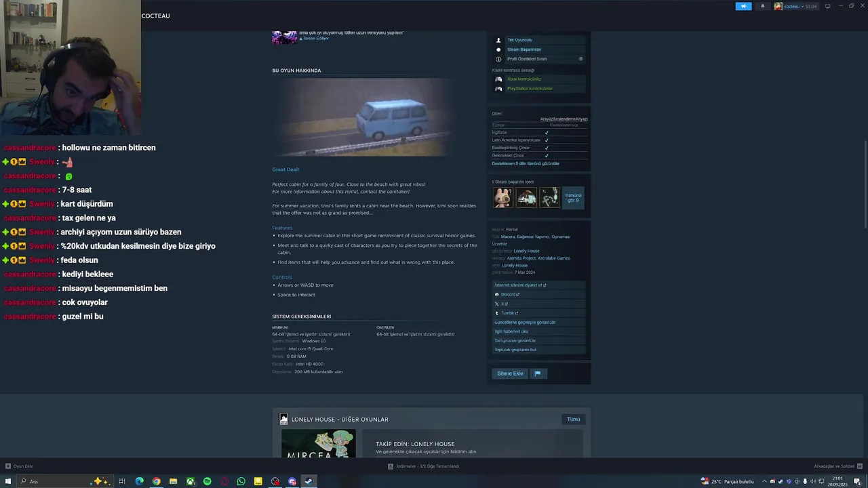This screenshot has width=868, height=488.
Task: Click the Xbox controller icon
Action: pos(498,79)
